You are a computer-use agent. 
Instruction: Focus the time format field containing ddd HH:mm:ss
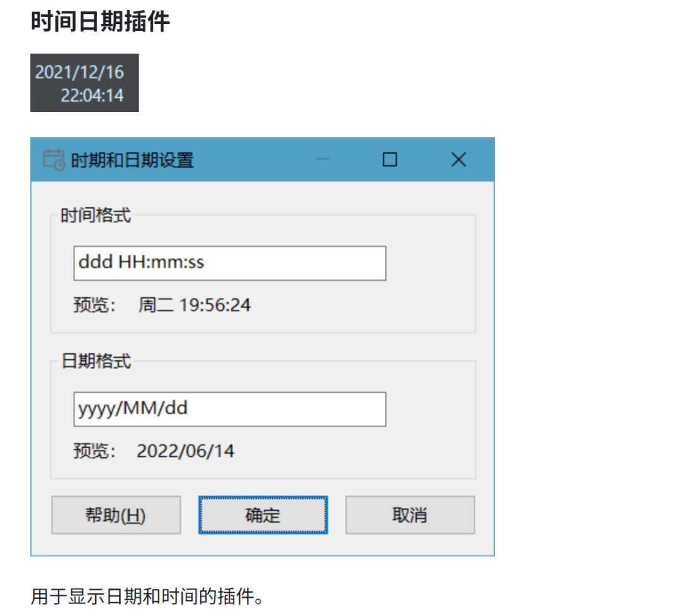[x=229, y=263]
